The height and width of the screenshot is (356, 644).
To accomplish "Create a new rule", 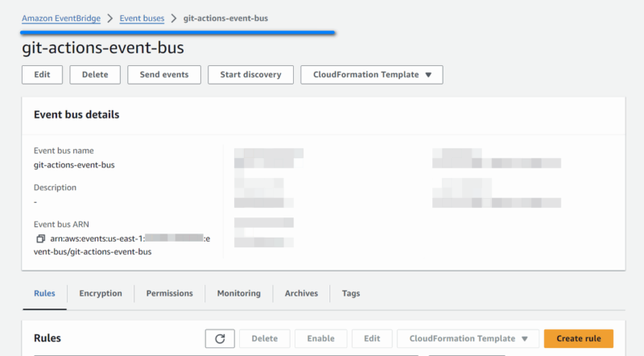I will pos(578,338).
